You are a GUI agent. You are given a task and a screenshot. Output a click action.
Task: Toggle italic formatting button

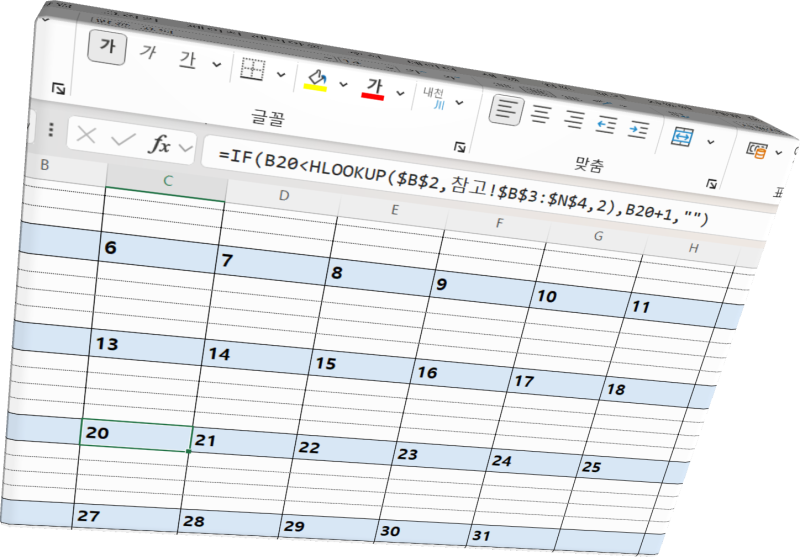pos(148,52)
